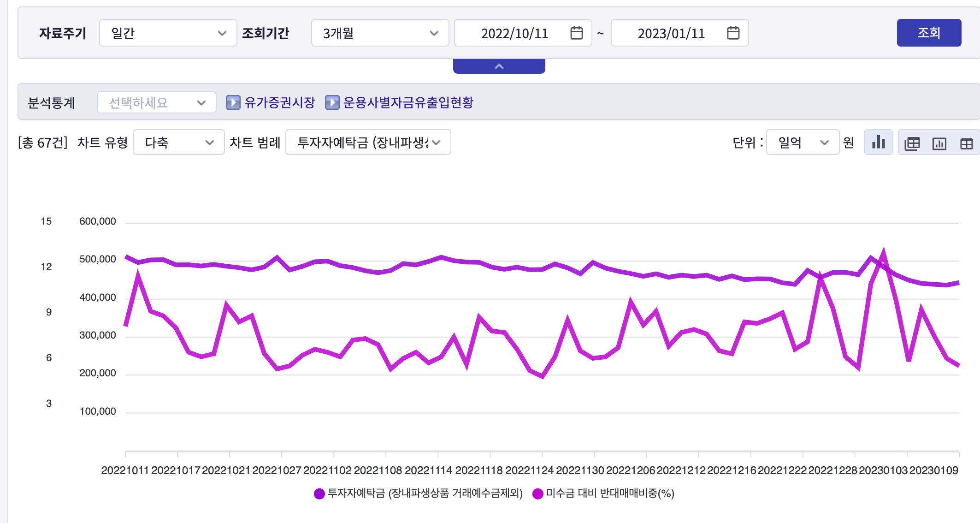Collapse the search panel with the up chevron
Screen dimensions: 980x523
click(x=499, y=67)
